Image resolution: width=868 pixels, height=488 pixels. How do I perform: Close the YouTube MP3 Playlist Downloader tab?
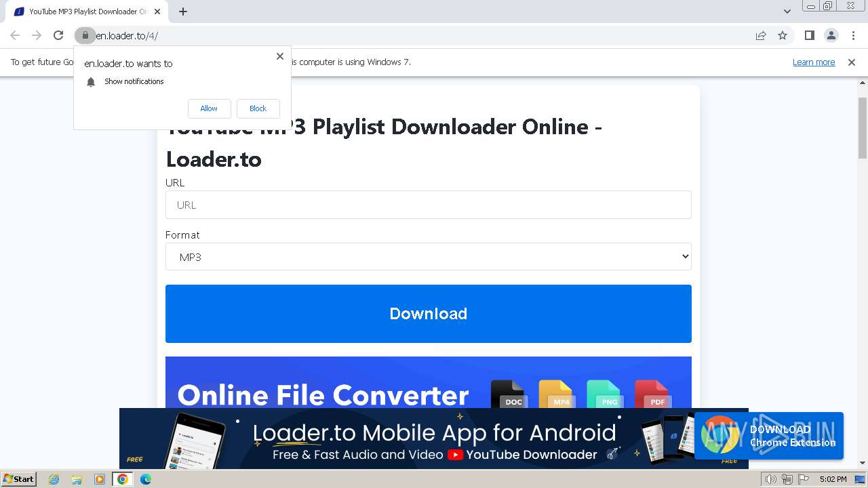(x=157, y=12)
